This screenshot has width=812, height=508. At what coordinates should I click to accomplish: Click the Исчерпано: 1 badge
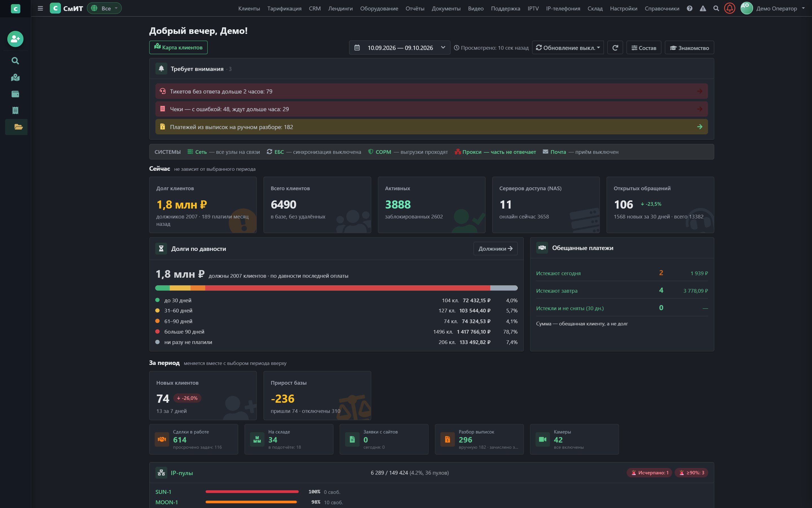coord(649,473)
